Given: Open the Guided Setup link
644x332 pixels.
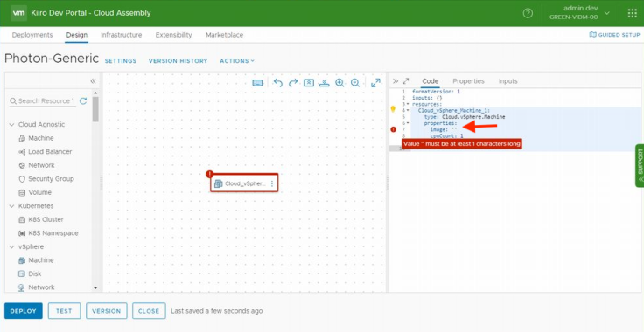Looking at the screenshot, I should [614, 35].
